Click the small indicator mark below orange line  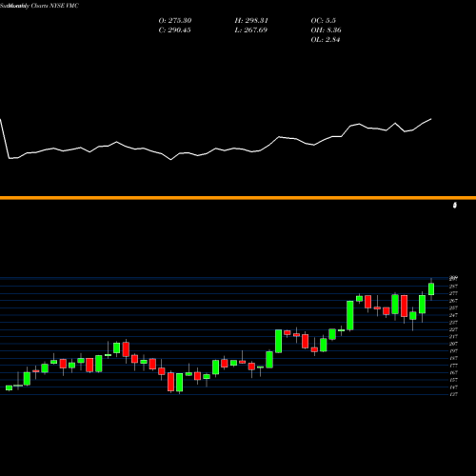pyautogui.click(x=455, y=206)
